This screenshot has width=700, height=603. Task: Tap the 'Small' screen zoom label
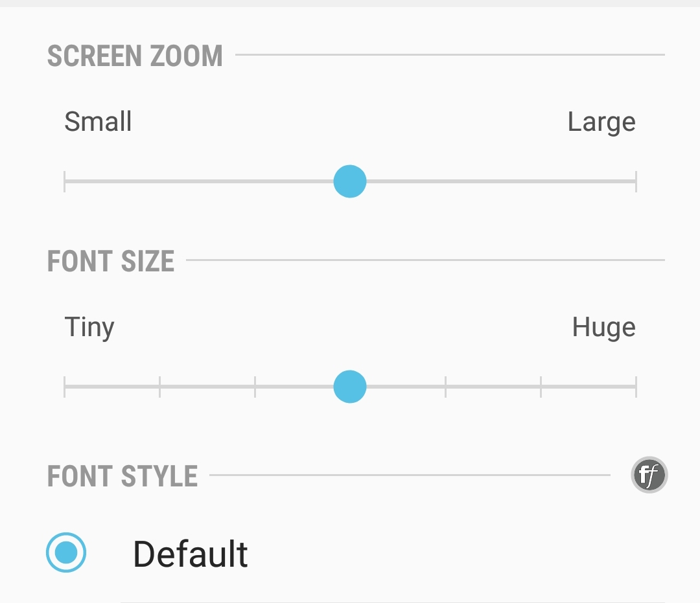[x=98, y=122]
